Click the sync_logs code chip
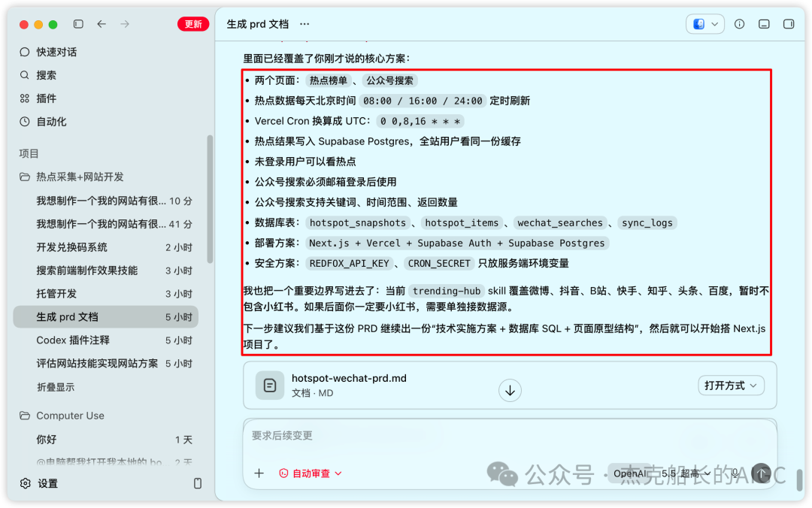The image size is (812, 508). pyautogui.click(x=647, y=222)
